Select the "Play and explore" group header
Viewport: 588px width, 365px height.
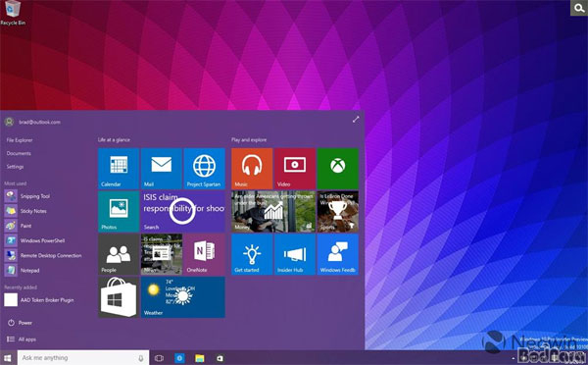[x=249, y=139]
